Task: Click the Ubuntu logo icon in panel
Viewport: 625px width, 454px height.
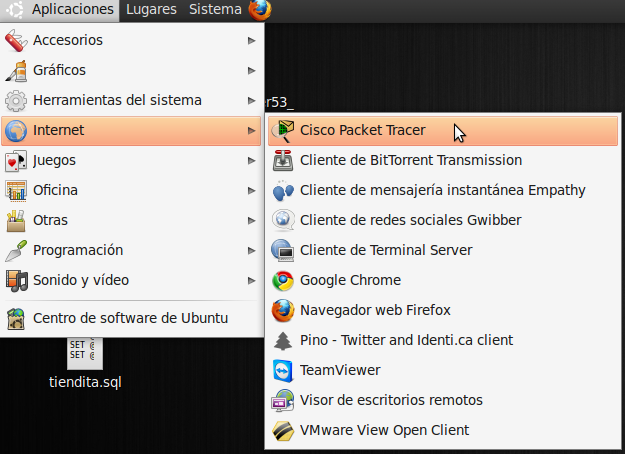Action: pos(15,10)
